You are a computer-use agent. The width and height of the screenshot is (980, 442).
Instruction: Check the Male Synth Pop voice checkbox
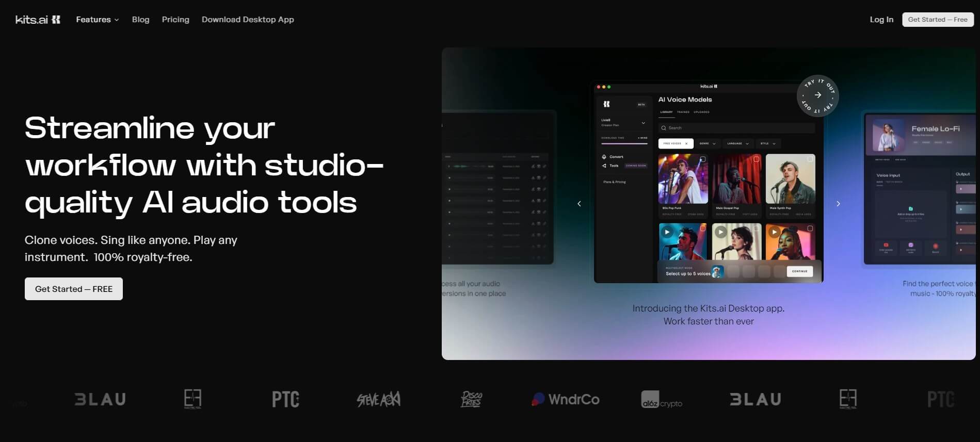pos(810,159)
